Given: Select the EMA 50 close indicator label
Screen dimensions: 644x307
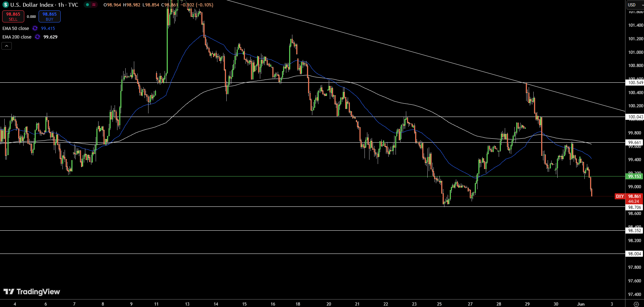Looking at the screenshot, I should [x=16, y=29].
